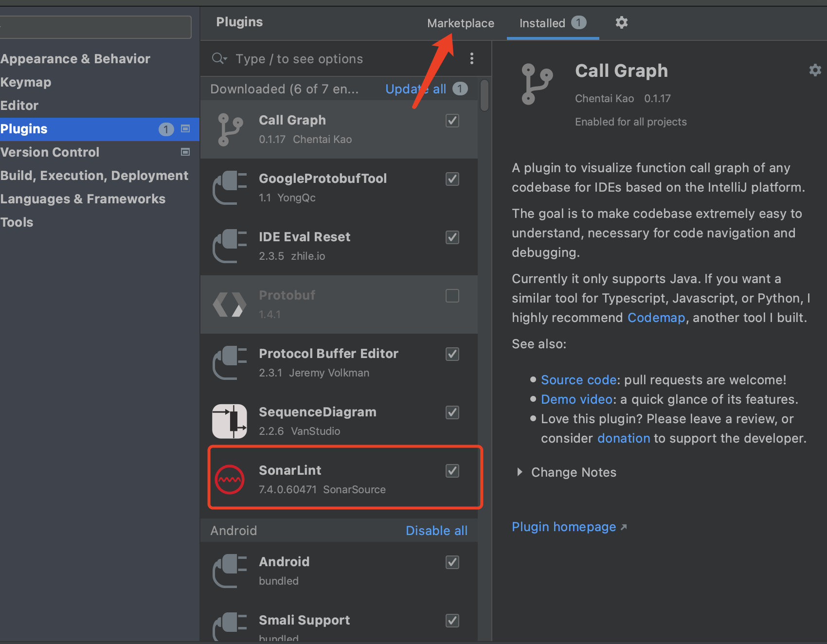
Task: Open the Installed plugins tab
Action: (x=542, y=23)
